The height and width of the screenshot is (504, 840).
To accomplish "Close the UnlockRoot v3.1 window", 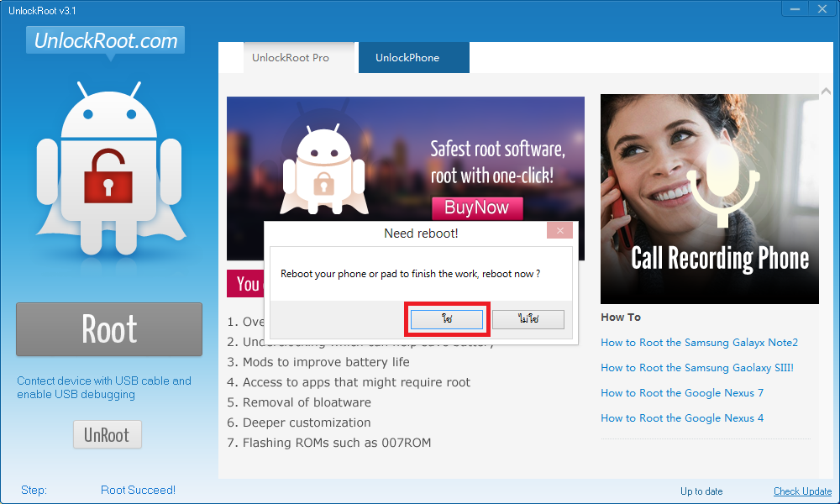I will coord(822,8).
